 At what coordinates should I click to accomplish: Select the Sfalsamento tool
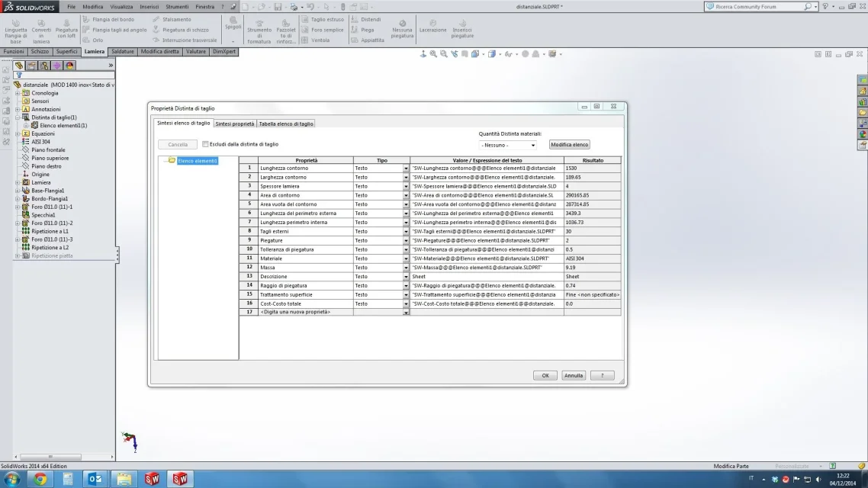(172, 19)
